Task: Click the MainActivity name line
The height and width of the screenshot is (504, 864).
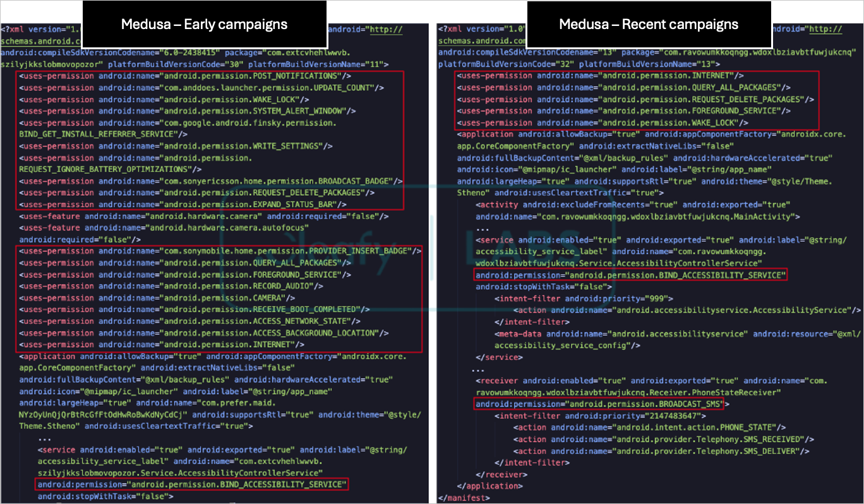Action: coord(638,217)
